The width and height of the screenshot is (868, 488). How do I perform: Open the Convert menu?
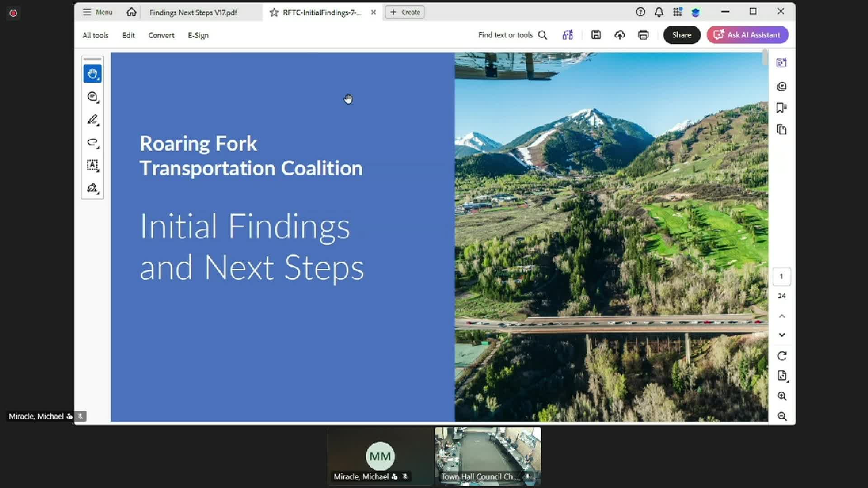click(x=161, y=35)
